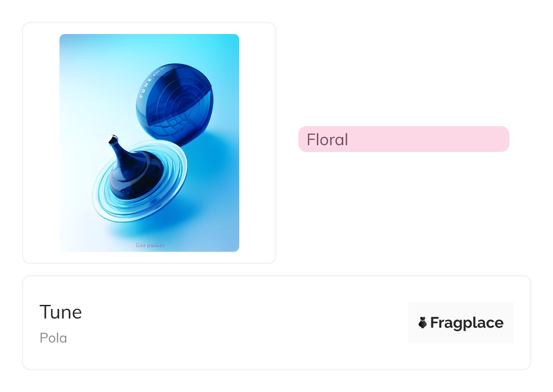Viewport: 553px width, 392px height.
Task: Select the pink Floral scent tag
Action: tap(403, 139)
